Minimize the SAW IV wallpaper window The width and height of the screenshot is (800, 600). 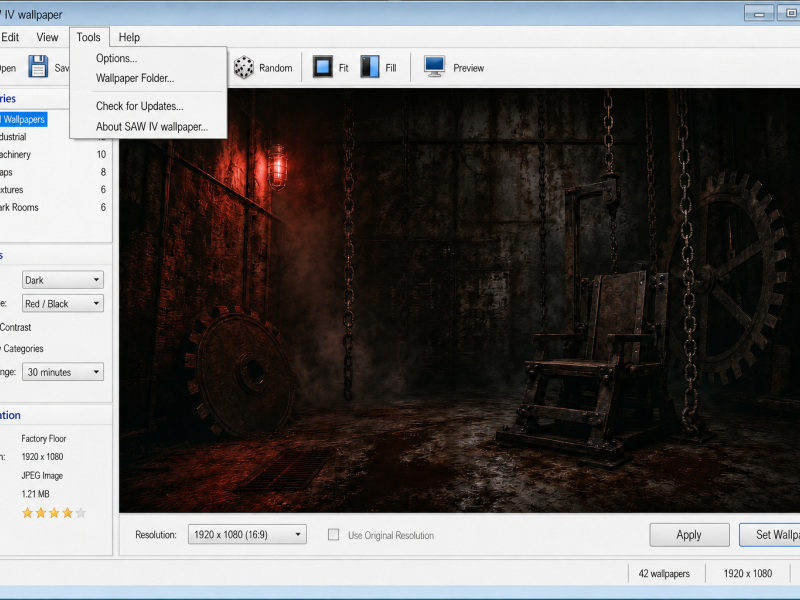click(x=759, y=13)
